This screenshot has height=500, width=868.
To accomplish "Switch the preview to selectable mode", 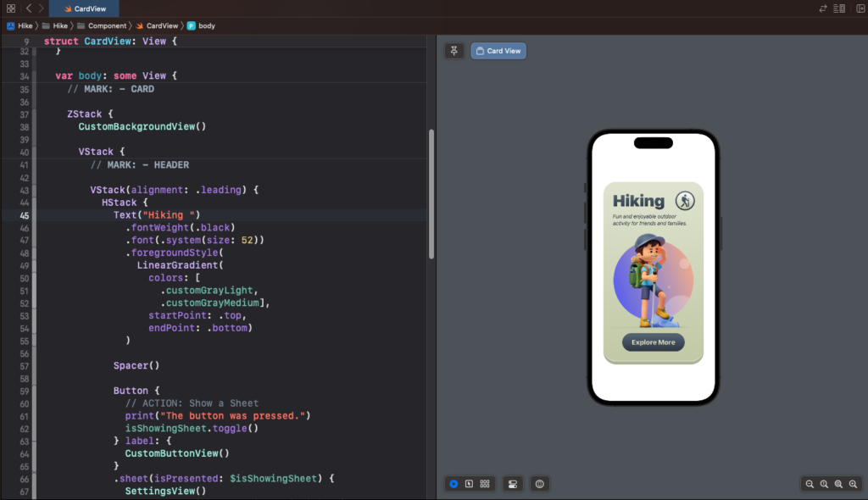I will coord(469,484).
